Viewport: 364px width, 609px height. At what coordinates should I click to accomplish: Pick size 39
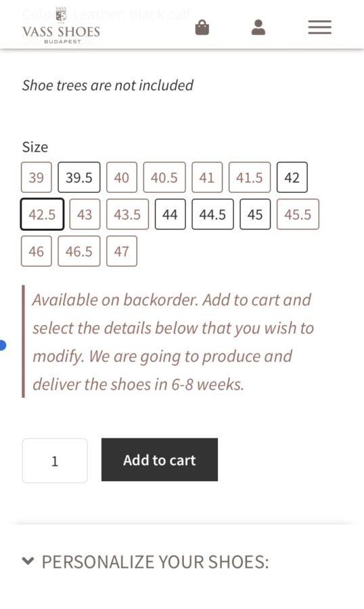coord(36,177)
